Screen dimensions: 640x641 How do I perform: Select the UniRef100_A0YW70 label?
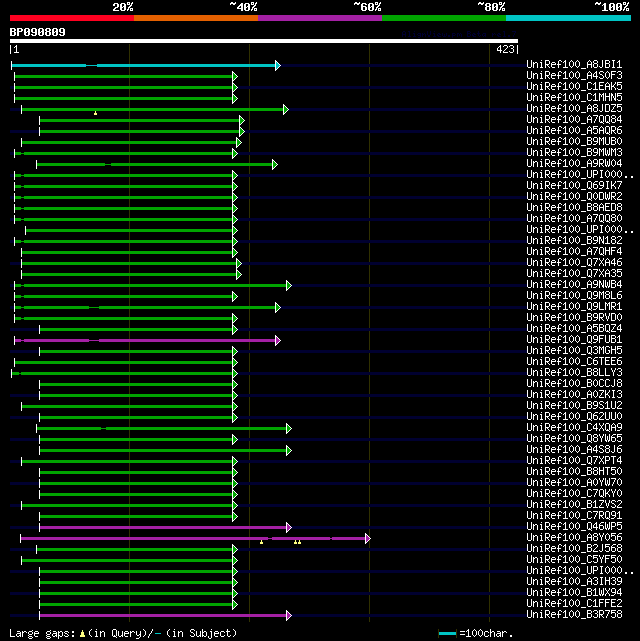574,483
